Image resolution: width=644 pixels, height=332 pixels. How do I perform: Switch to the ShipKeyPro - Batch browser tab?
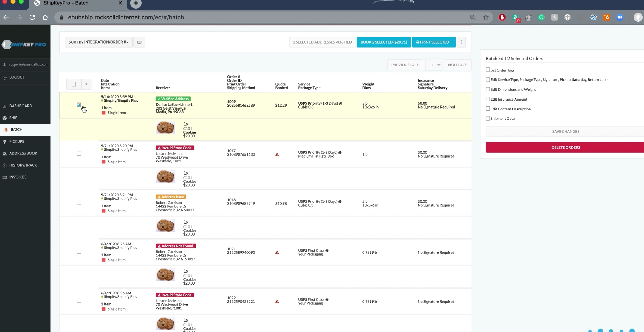coord(66,3)
